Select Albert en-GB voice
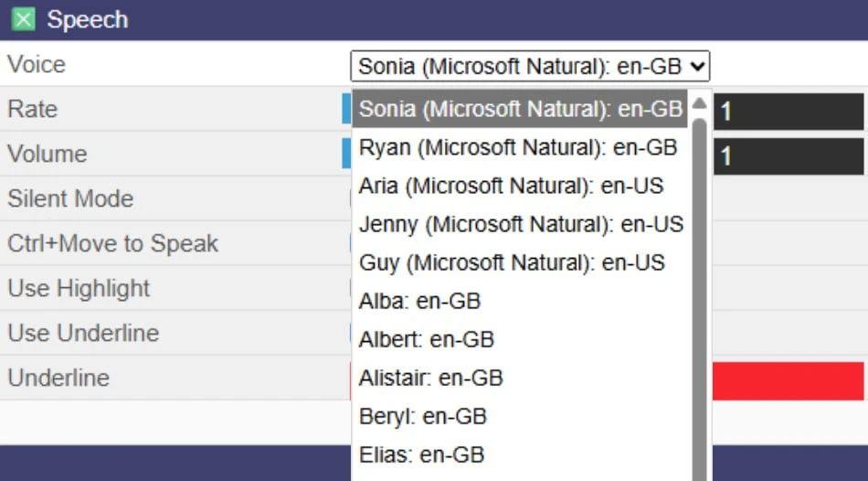 click(x=521, y=339)
